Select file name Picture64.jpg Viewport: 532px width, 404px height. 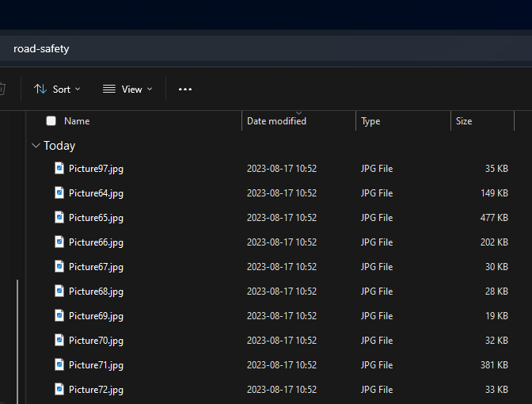click(x=96, y=193)
